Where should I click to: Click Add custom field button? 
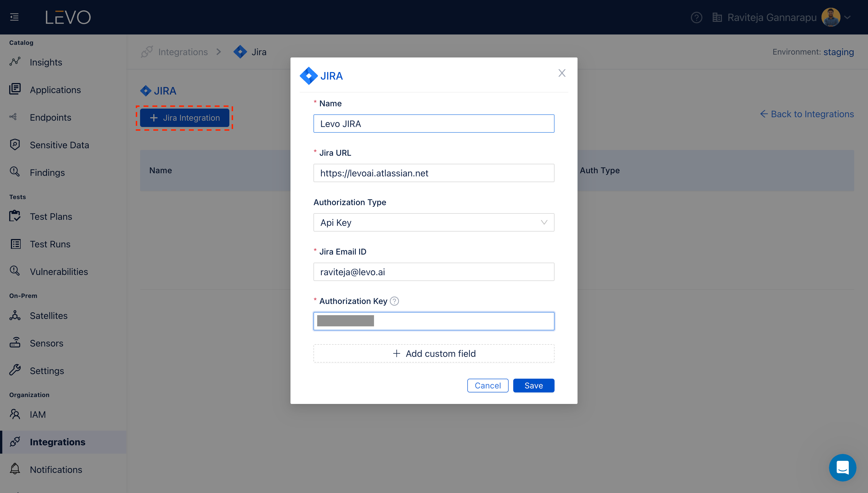pos(434,353)
